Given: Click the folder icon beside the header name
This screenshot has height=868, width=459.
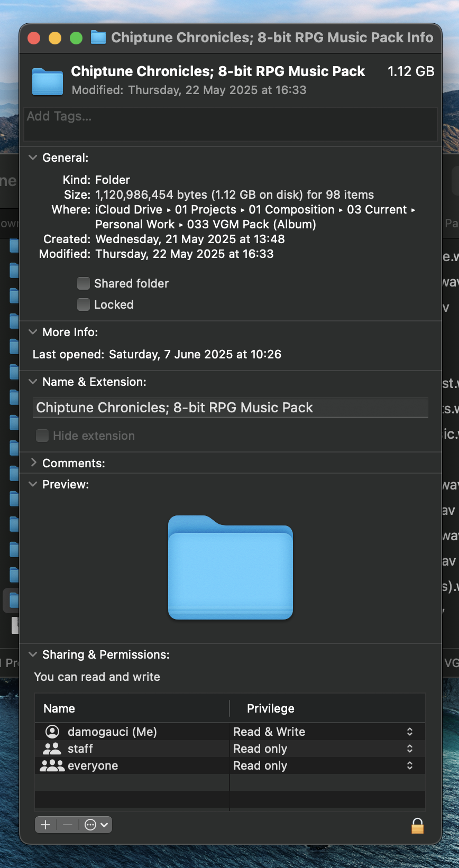Looking at the screenshot, I should click(48, 81).
